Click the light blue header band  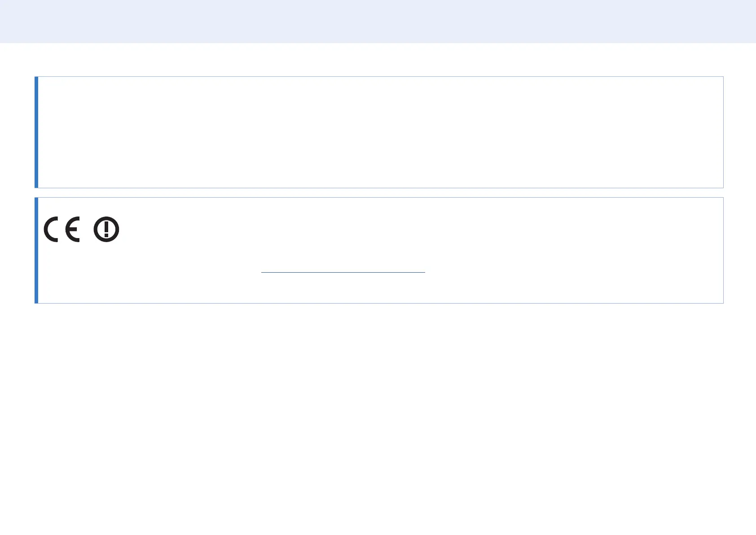(378, 21)
